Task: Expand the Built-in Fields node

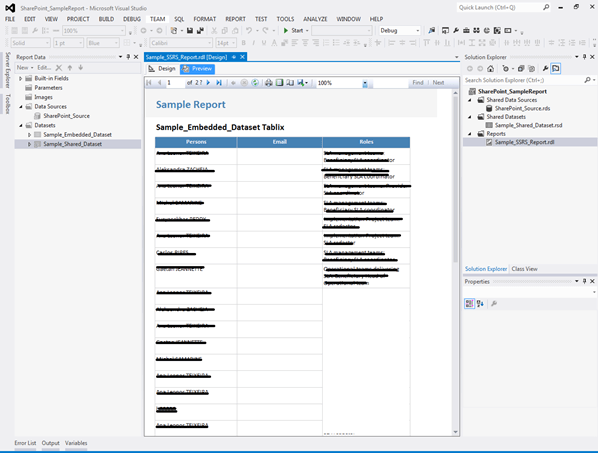Action: point(21,78)
